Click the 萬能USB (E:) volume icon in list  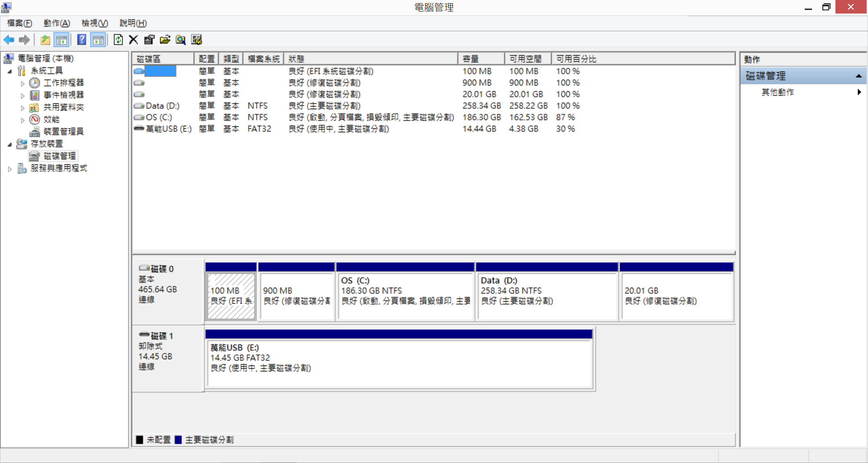point(139,129)
